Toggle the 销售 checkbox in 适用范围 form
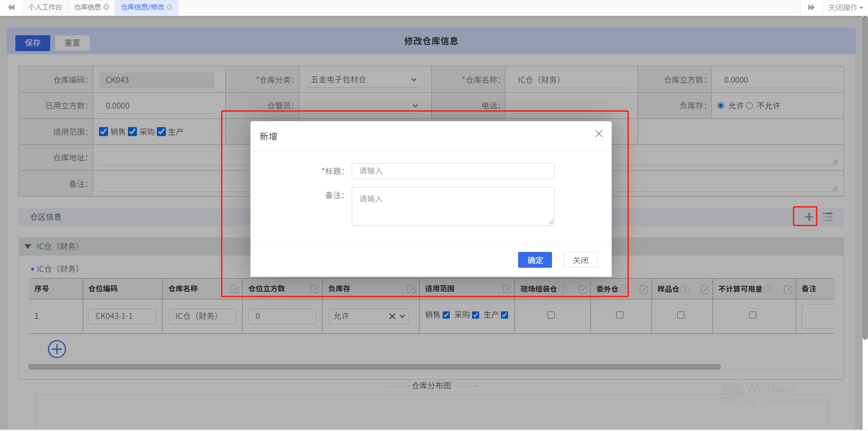 (x=104, y=132)
